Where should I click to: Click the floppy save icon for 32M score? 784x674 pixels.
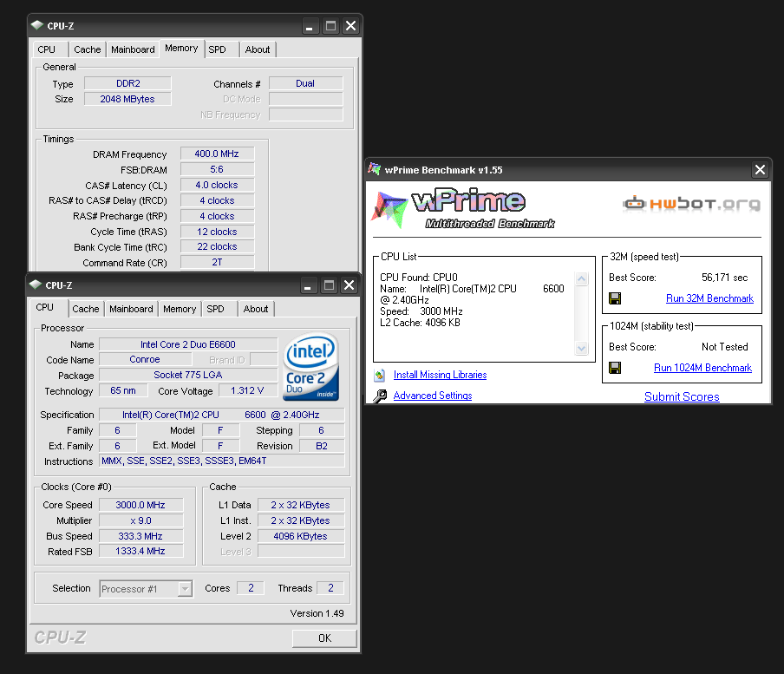[615, 298]
